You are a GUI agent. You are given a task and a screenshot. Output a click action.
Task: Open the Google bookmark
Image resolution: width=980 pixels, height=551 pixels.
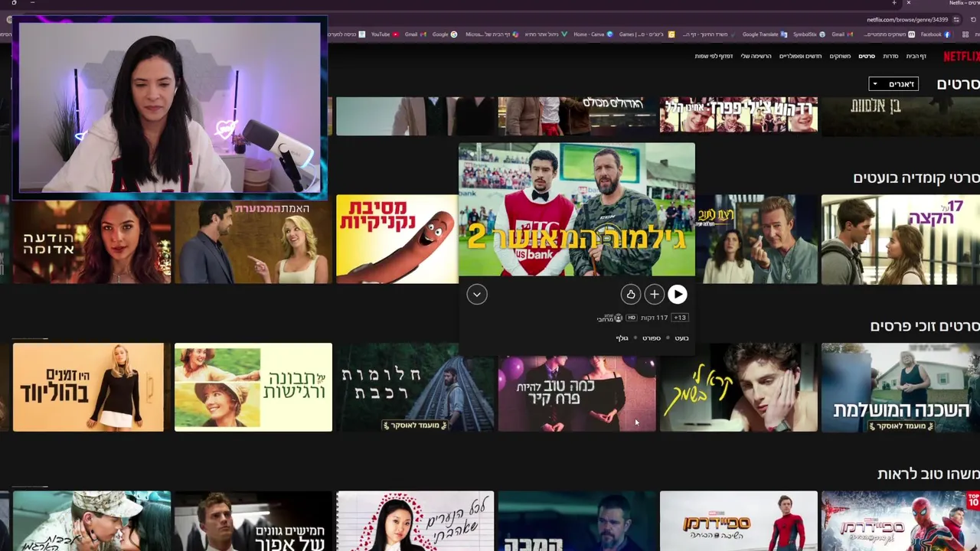(x=445, y=34)
